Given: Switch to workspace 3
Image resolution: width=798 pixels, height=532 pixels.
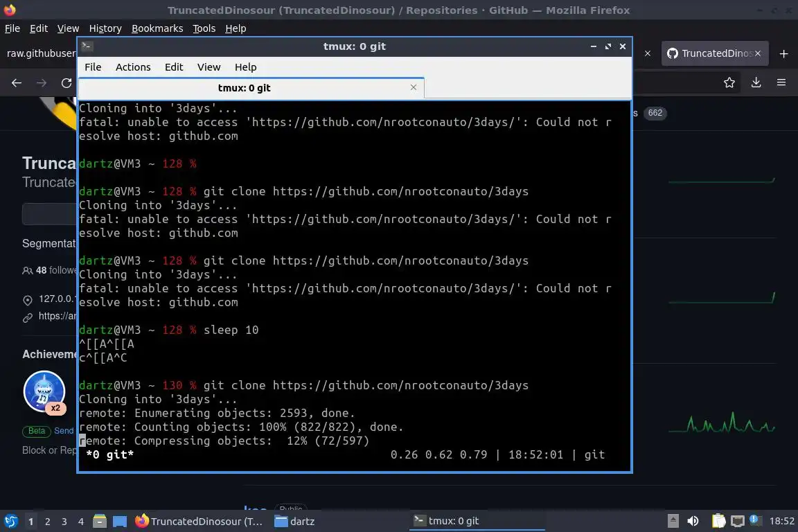Looking at the screenshot, I should [x=64, y=522].
